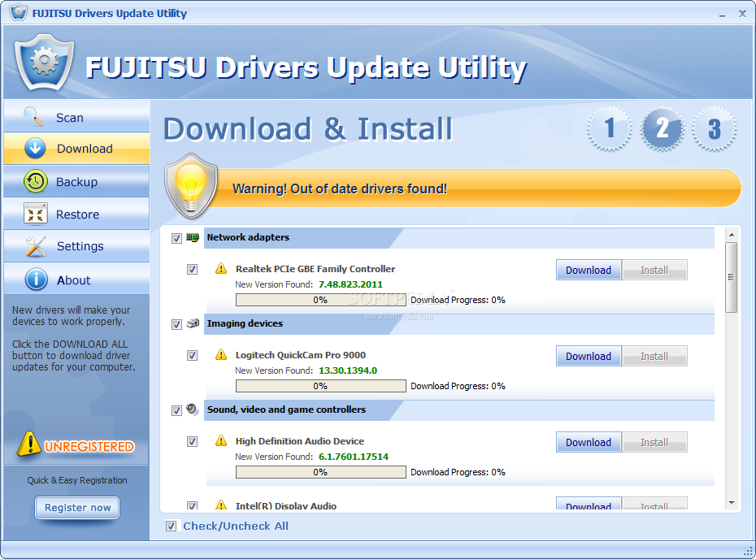Click the blue Download arrow icon
Viewport: 756px width, 559px height.
click(35, 149)
